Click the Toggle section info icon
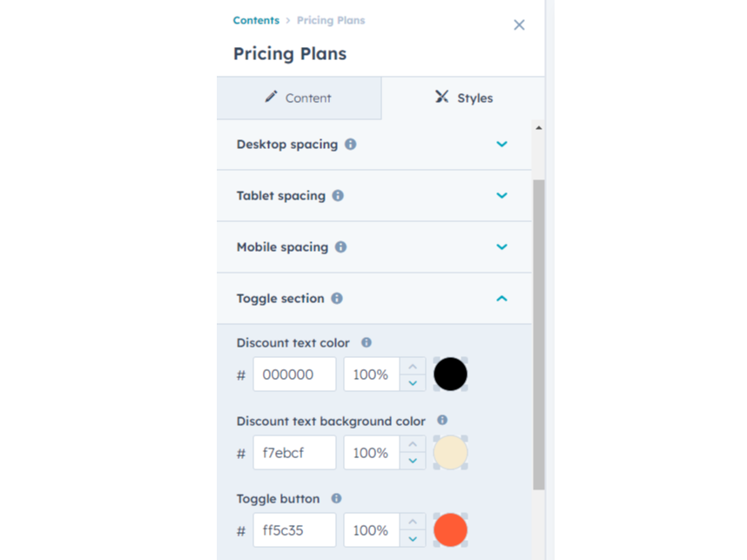 [338, 298]
